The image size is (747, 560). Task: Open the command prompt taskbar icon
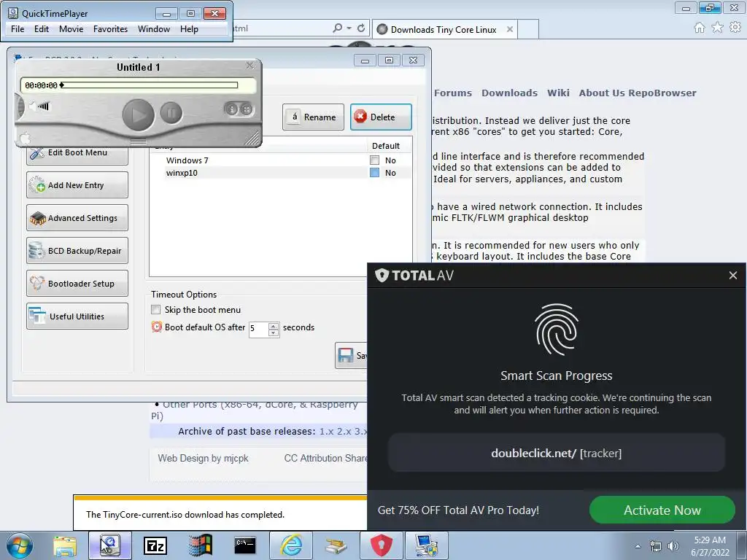(x=245, y=545)
